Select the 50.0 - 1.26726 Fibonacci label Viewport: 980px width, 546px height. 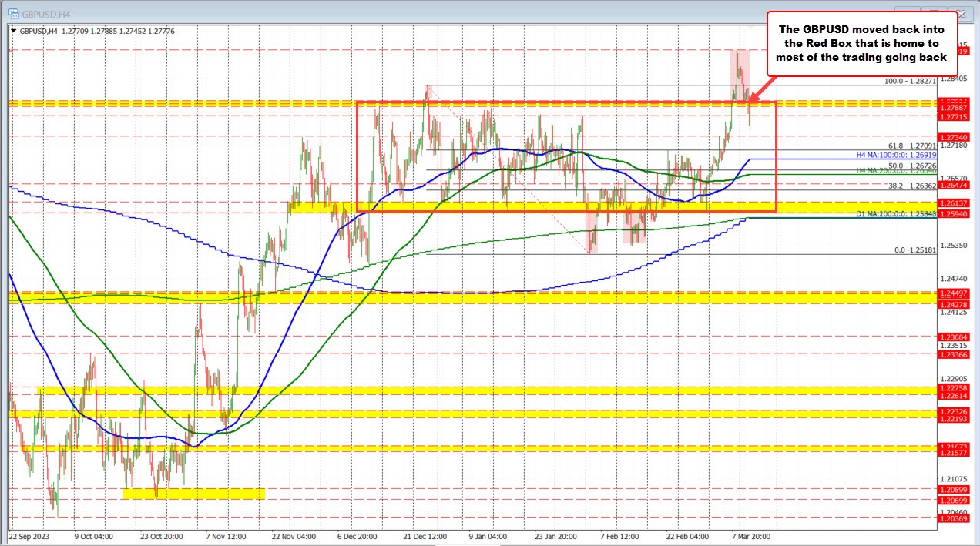point(912,166)
